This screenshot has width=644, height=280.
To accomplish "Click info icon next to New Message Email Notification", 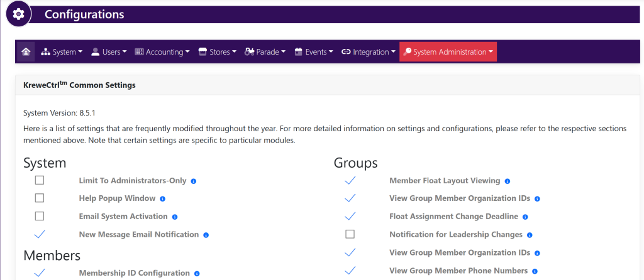I will [x=206, y=235].
